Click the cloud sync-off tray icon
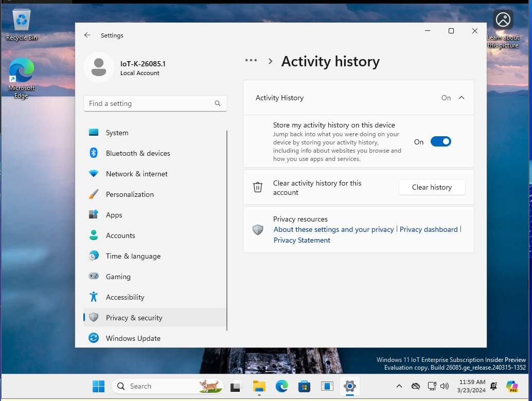Screen dimensions: 532x401 pos(416,386)
